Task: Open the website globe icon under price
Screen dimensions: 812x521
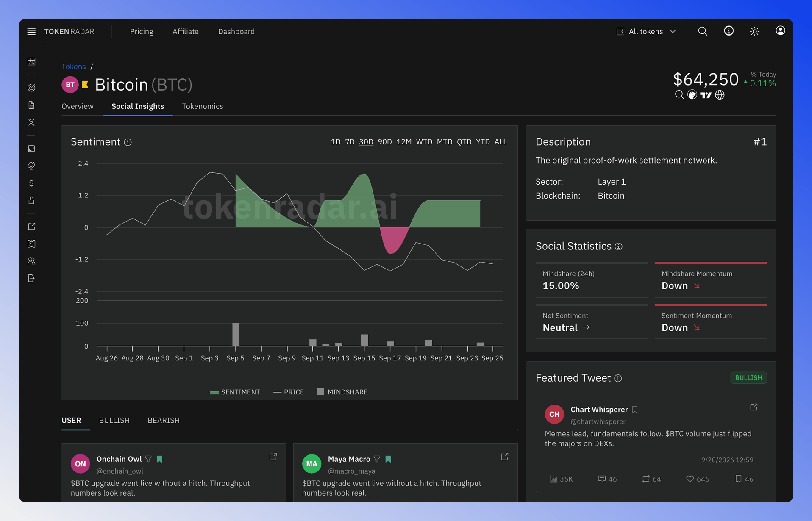Action: point(720,95)
